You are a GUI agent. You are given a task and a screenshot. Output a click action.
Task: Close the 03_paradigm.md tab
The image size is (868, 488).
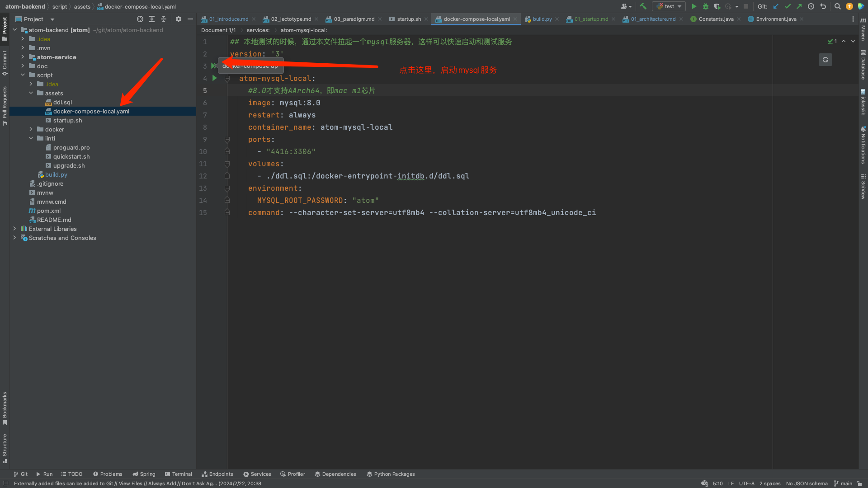380,19
